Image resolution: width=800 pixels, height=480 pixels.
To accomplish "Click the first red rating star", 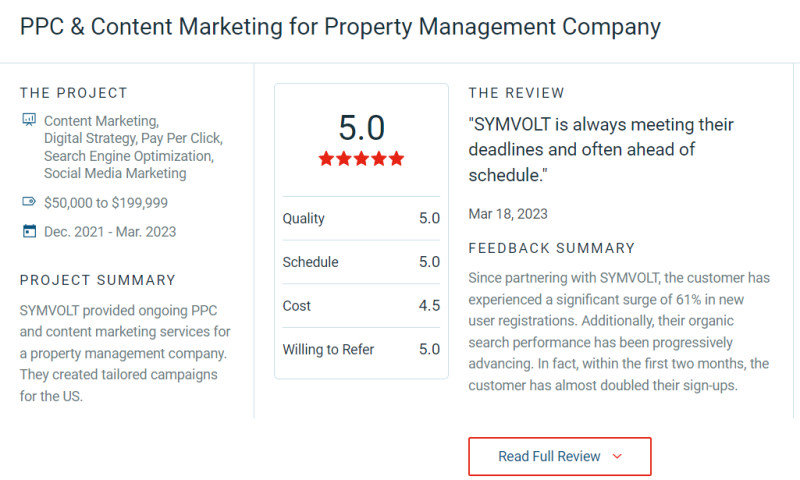I will (x=326, y=158).
